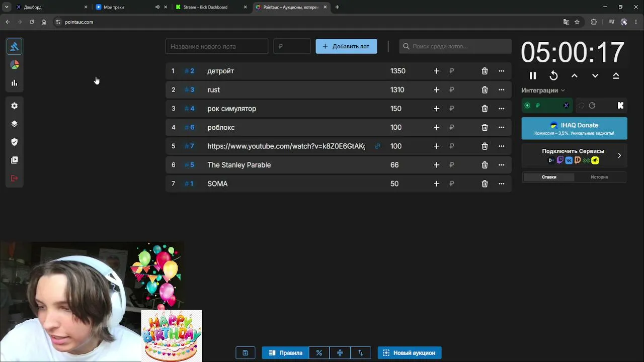Click the underlined up-arrow timer icon
Viewport: 644px width, 362px height.
616,76
